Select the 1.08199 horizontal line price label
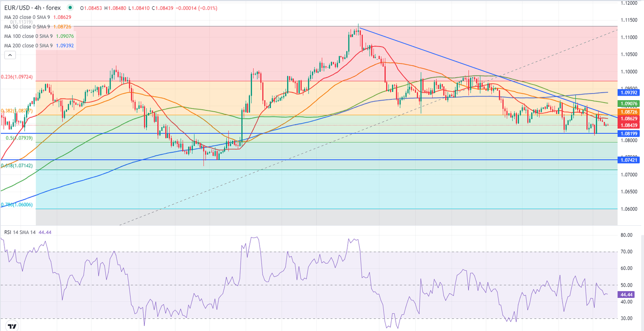The image size is (644, 331). [x=629, y=134]
